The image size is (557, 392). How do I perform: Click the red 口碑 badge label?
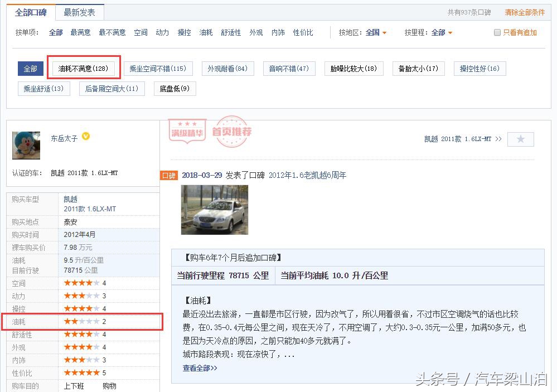(170, 175)
